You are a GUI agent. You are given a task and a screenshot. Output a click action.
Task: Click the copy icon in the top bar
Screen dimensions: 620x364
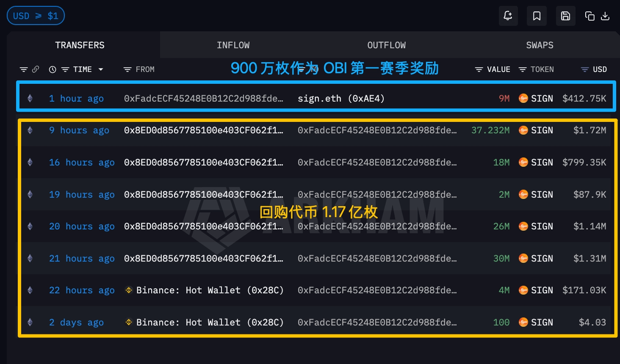point(590,16)
